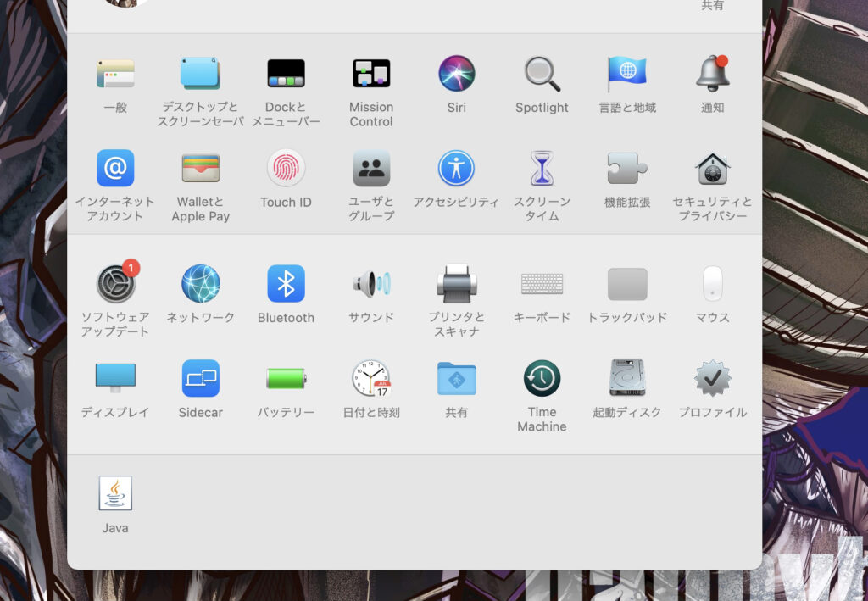Open ネットワーク globe preferences
868x601 pixels.
200,283
